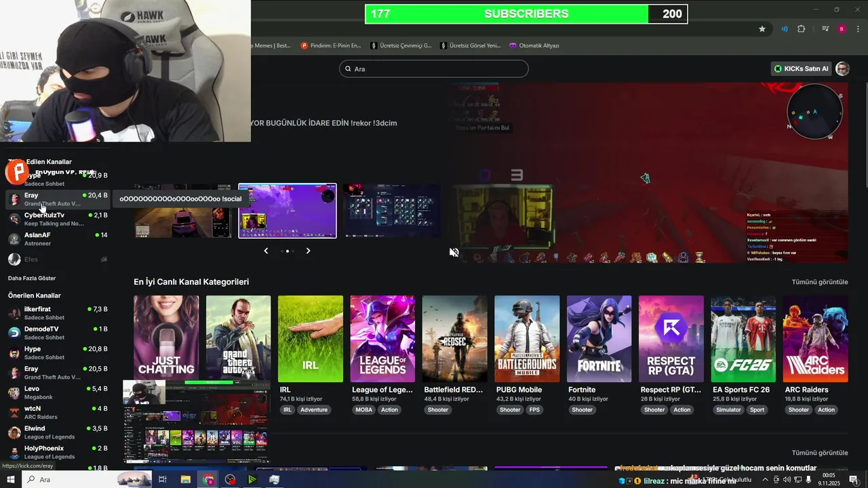Click Tümünü görüntüle beside En İyi Canlı Kanal Kategorileri
The height and width of the screenshot is (488, 868).
pyautogui.click(x=820, y=282)
